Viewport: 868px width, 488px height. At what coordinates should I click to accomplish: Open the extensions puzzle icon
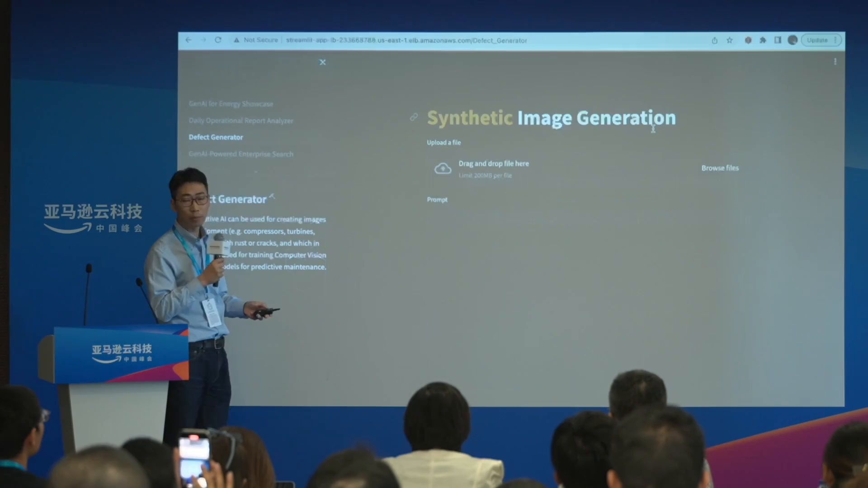coord(763,40)
